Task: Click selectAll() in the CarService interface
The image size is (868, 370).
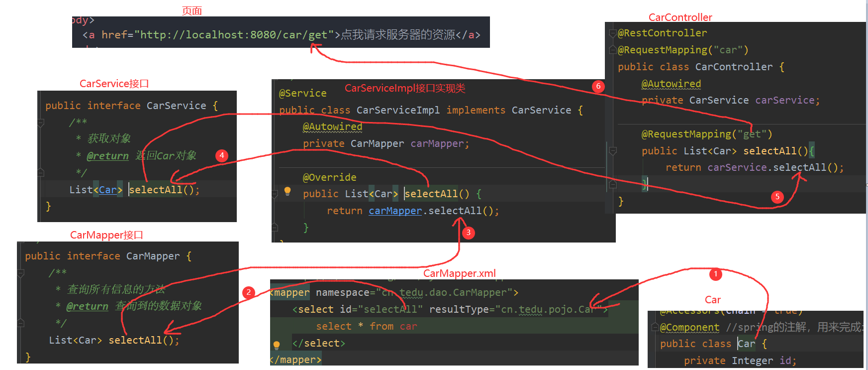Action: pos(162,190)
